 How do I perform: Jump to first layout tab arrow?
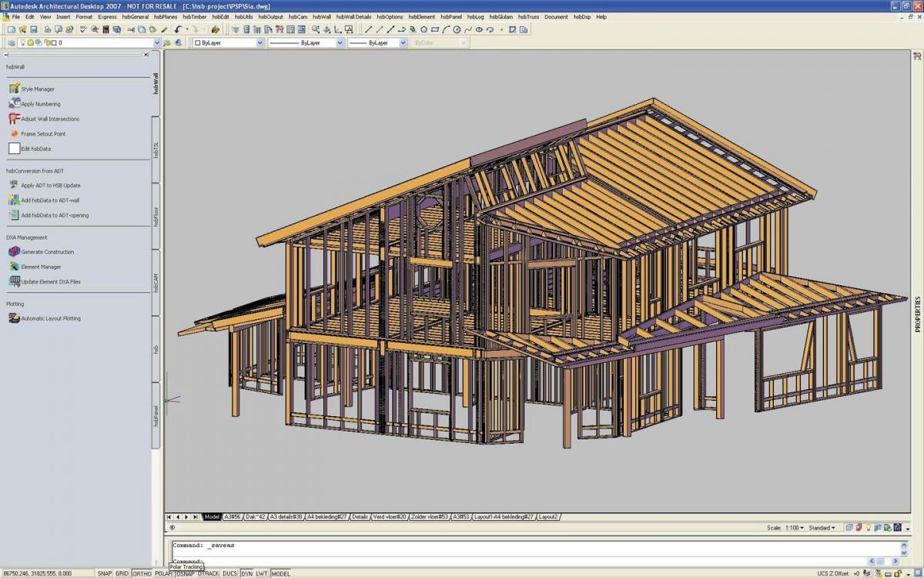[169, 516]
